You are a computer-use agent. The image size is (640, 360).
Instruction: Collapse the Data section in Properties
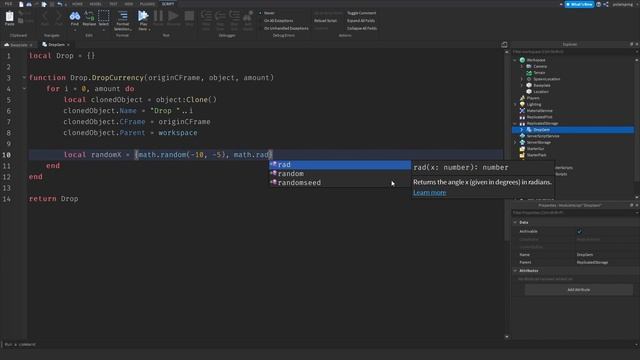[x=515, y=222]
